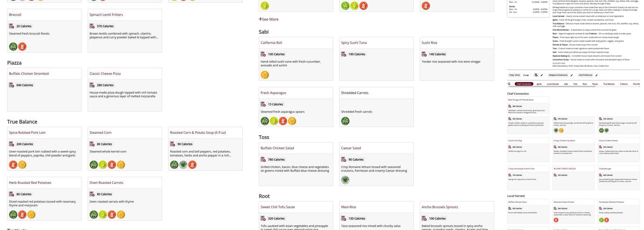Click the red wheat badge on Spice-Rubbed Pork Loin
Screen dimensions: 644x230
(13, 165)
